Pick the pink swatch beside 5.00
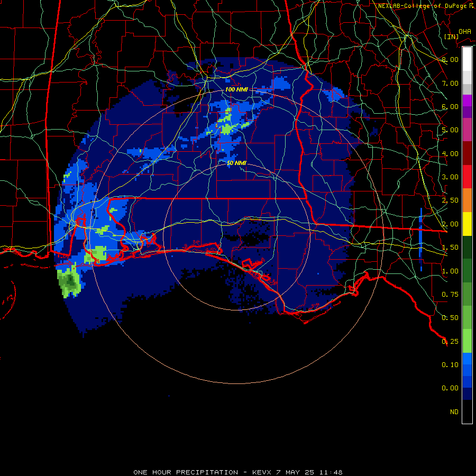The width and height of the screenshot is (476, 476). coord(467,130)
